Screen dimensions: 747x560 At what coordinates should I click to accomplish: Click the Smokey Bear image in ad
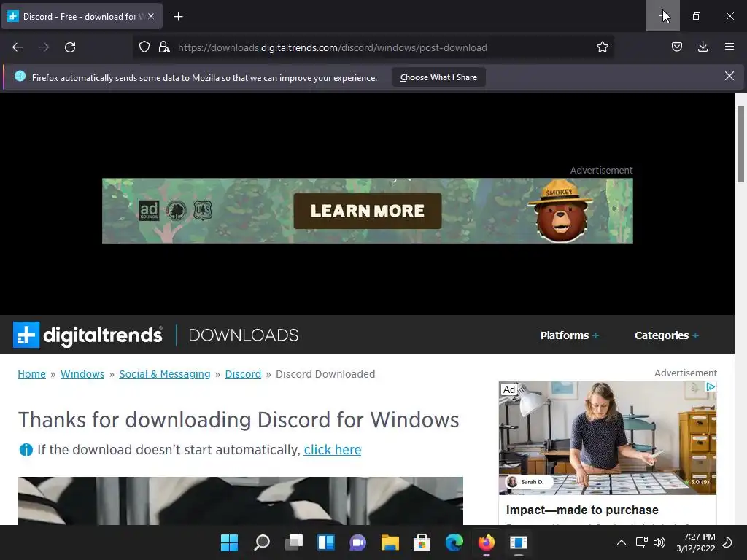[561, 211]
